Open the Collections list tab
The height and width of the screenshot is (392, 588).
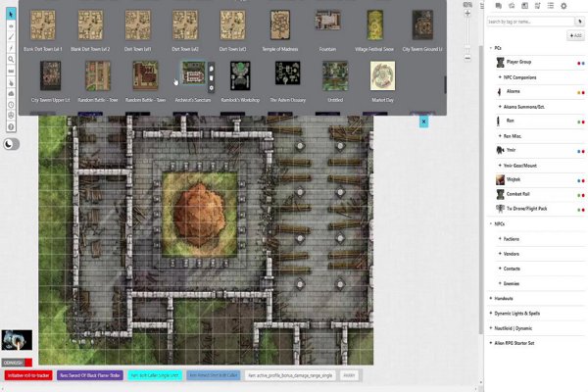(551, 6)
